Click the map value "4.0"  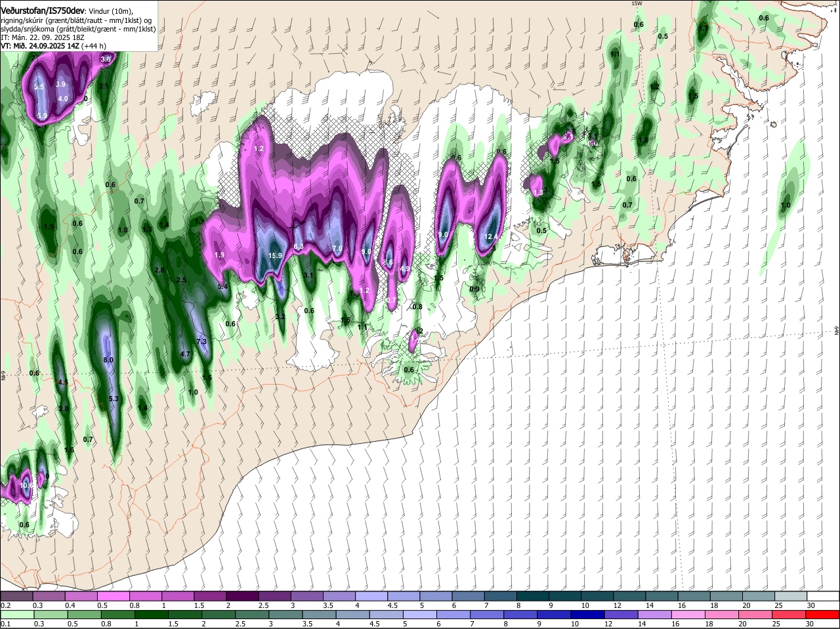tap(63, 98)
